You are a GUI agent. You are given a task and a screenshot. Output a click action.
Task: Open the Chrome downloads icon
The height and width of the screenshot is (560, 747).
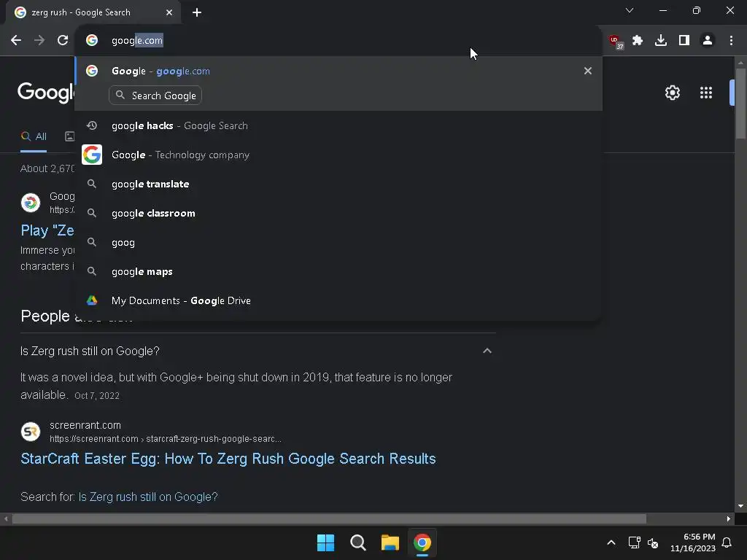[x=661, y=41]
